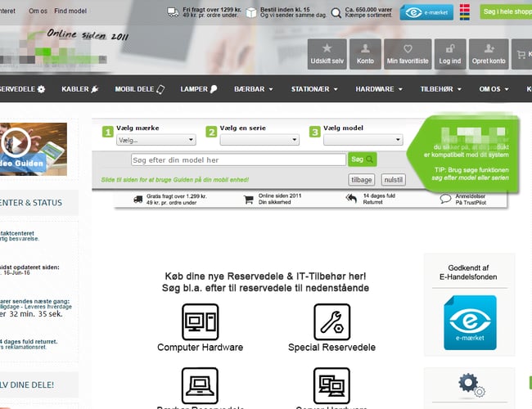This screenshot has height=409, width=532.
Task: Expand the TILBEHØR menu
Action: (x=440, y=89)
